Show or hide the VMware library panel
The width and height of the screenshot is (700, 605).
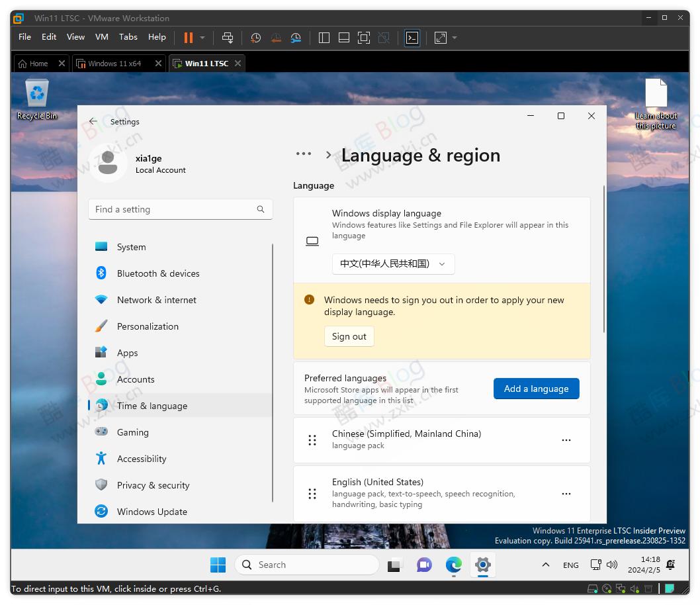click(x=324, y=38)
